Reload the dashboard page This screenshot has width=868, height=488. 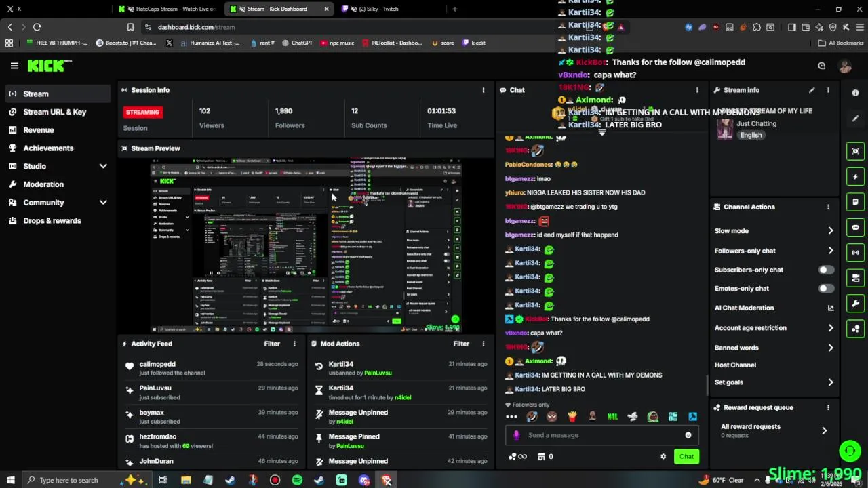coord(37,27)
